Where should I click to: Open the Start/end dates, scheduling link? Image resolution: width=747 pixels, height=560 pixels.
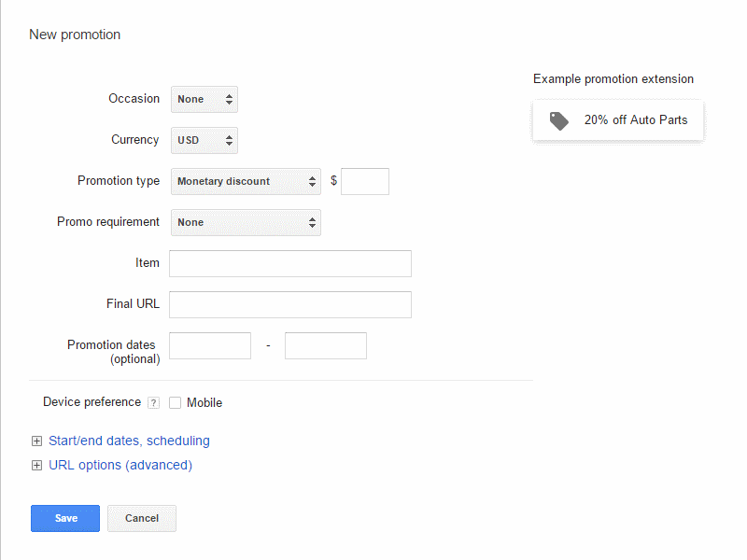(x=129, y=441)
